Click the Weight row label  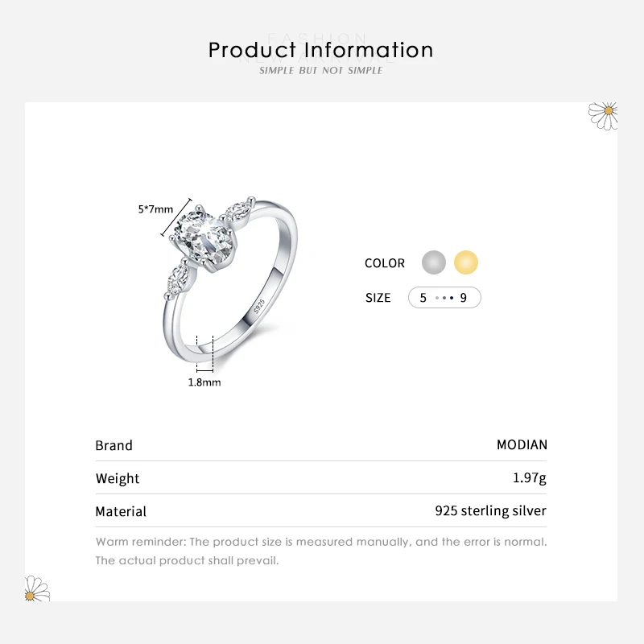click(x=118, y=478)
